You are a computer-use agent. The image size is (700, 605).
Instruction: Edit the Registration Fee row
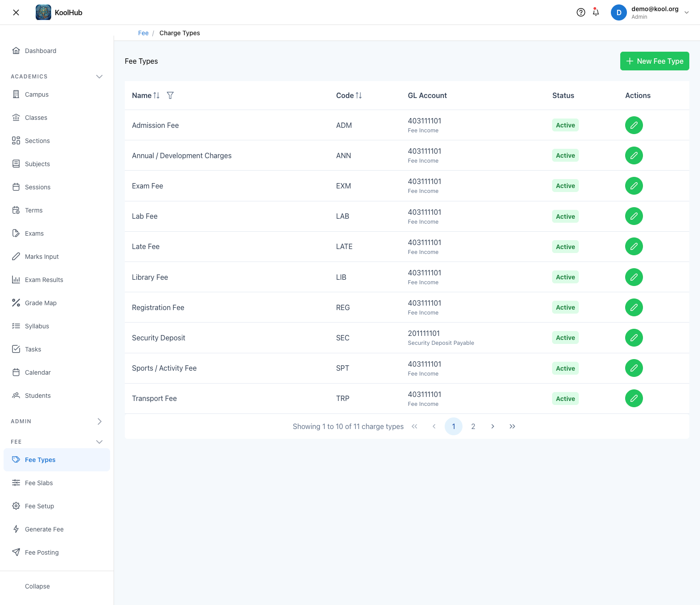tap(634, 307)
